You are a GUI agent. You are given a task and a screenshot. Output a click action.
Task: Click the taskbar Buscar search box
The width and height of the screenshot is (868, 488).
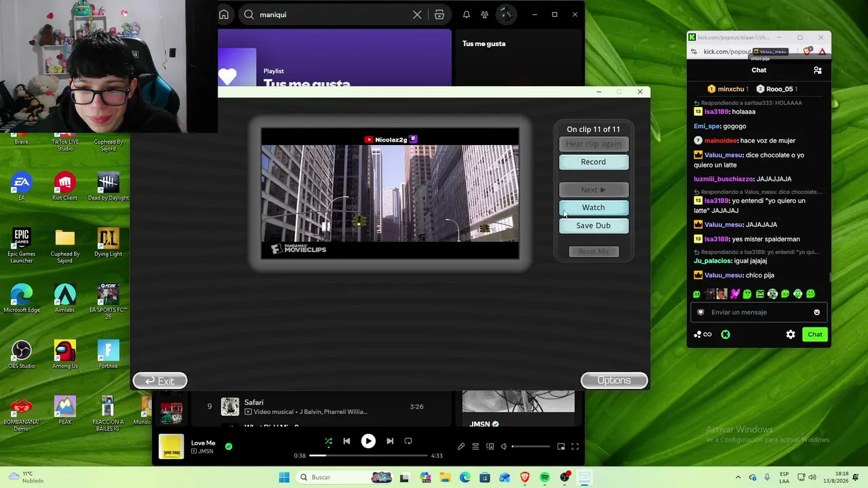tap(344, 477)
